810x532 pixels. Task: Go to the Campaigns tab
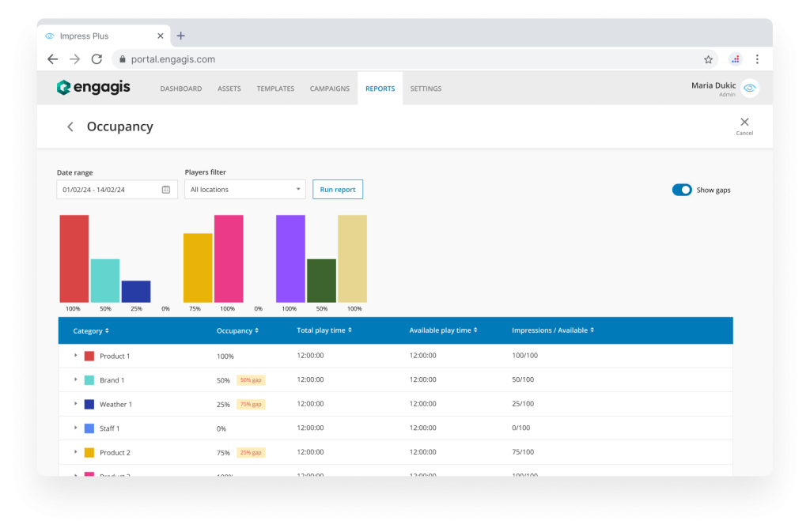[329, 89]
